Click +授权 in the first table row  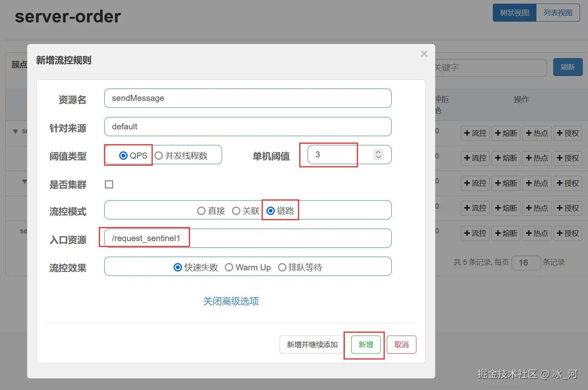point(568,133)
